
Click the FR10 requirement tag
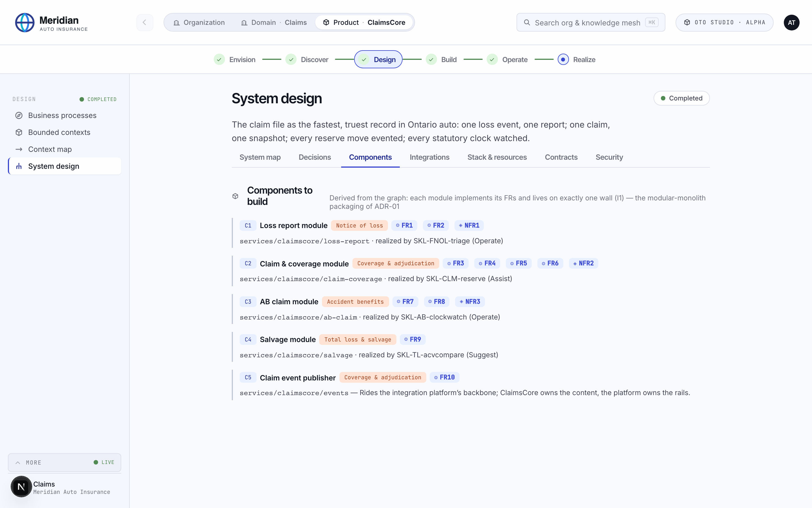click(x=444, y=377)
